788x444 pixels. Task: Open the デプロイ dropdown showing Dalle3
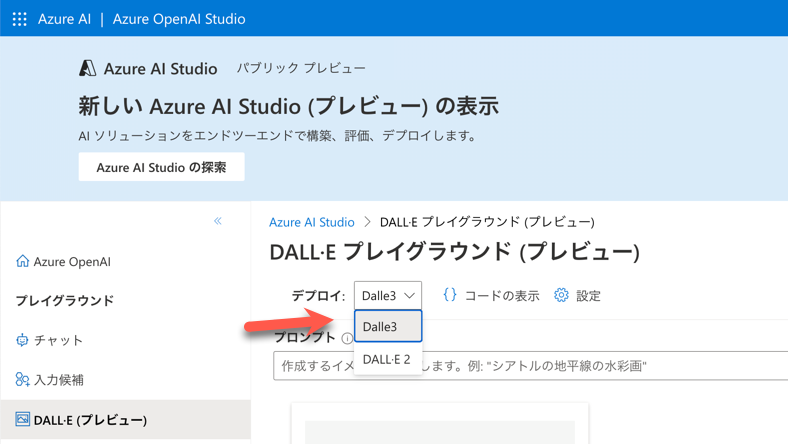click(388, 295)
